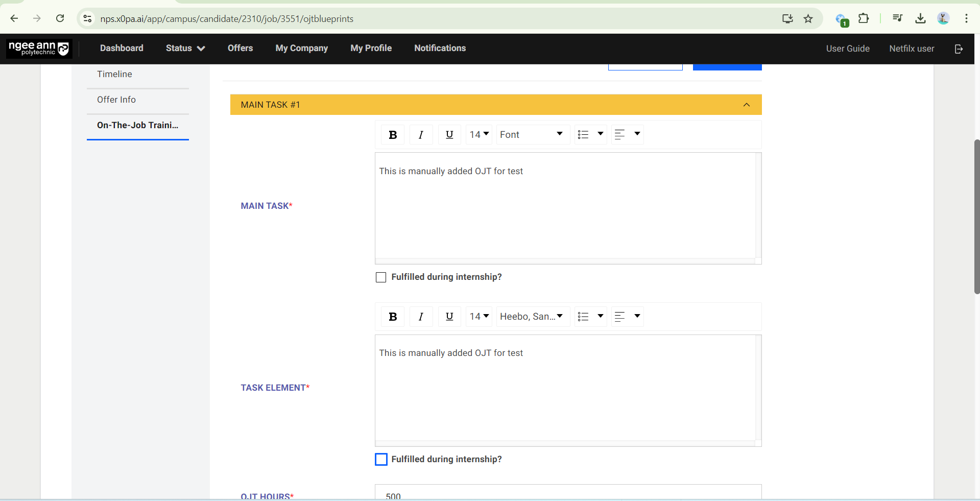Open the Font dropdown in Main Task editor
The width and height of the screenshot is (980, 501).
[x=532, y=135]
